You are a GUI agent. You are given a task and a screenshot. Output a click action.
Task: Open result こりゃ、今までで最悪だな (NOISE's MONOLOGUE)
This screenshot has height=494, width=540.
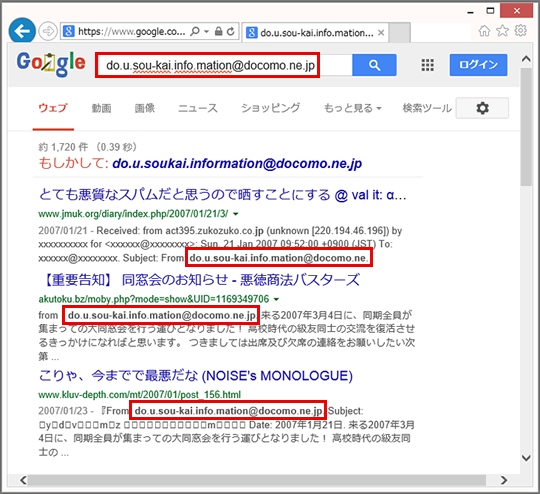[x=196, y=375]
